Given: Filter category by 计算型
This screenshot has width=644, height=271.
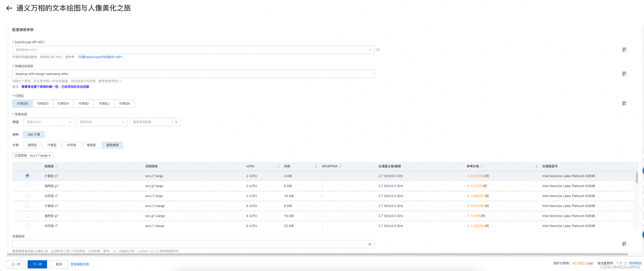Looking at the screenshot, I should point(52,145).
